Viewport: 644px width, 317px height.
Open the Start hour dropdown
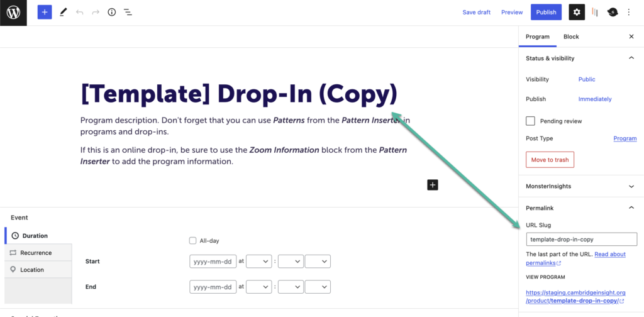tap(258, 261)
